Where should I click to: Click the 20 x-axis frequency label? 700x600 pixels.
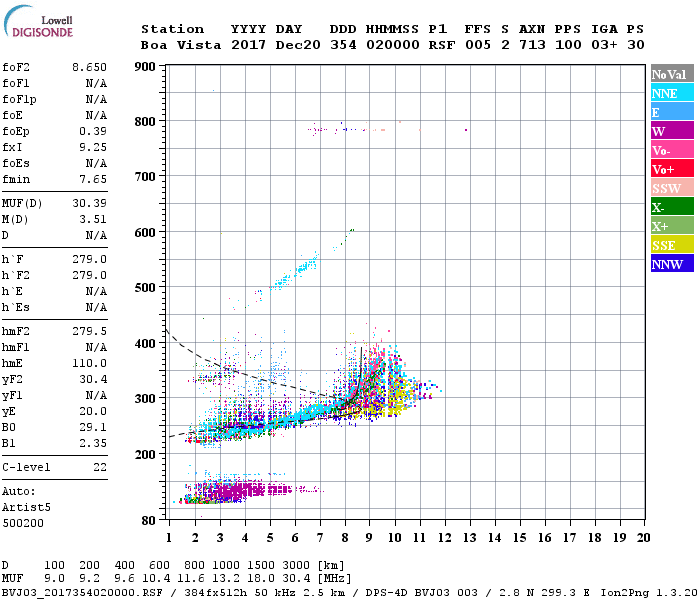pyautogui.click(x=643, y=538)
